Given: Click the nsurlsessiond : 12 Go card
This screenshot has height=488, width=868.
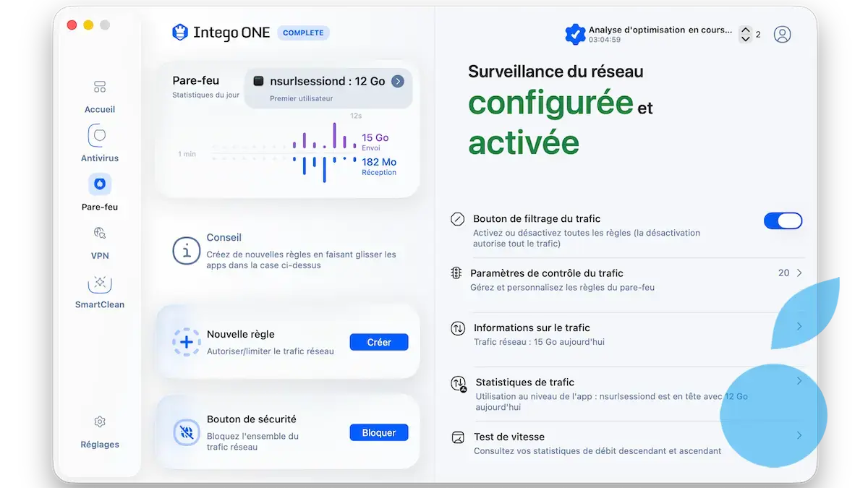Looking at the screenshot, I should [x=328, y=88].
